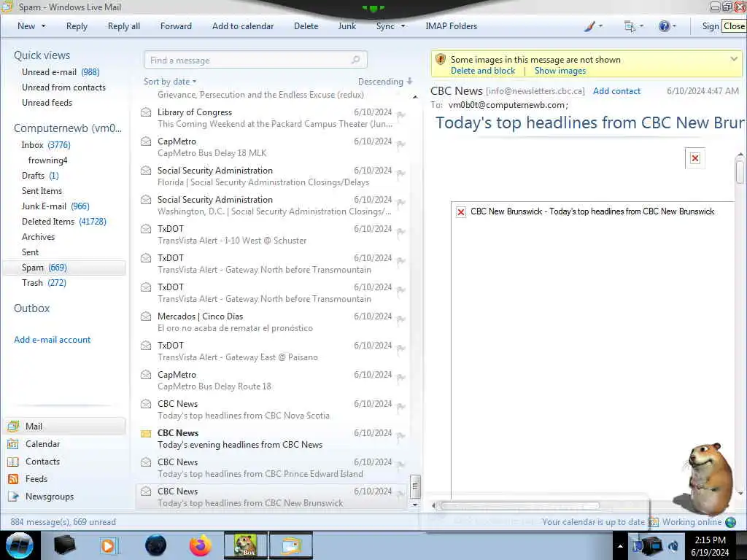This screenshot has width=747, height=560.
Task: Toggle Descending sort order
Action: click(x=385, y=82)
